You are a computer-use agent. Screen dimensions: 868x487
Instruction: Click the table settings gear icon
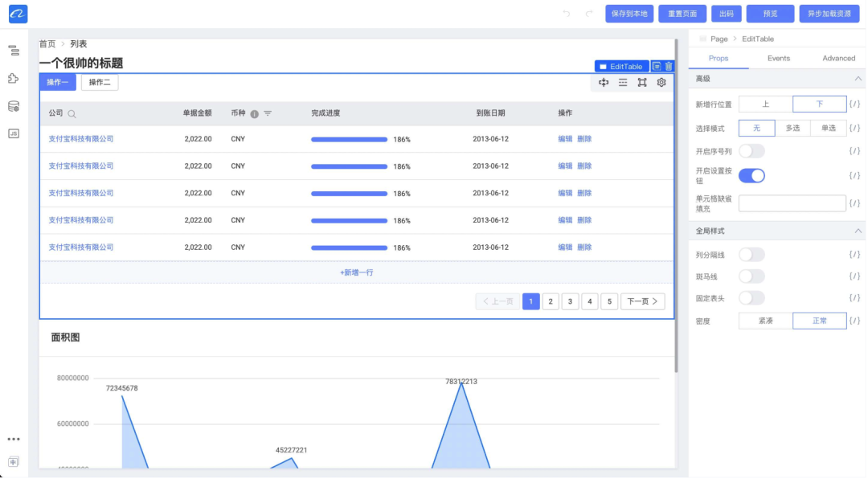point(661,83)
